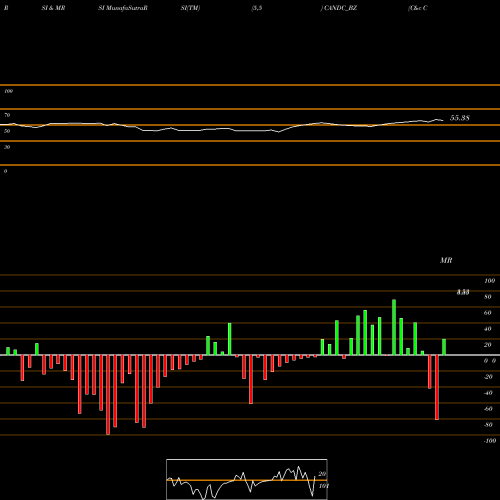Click the 'CANDC_BZ' symbol label

[340, 8]
